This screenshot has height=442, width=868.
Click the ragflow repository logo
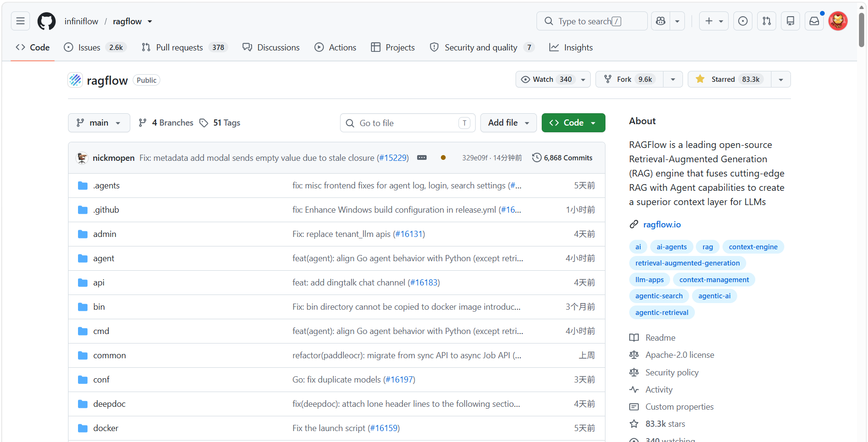click(75, 80)
